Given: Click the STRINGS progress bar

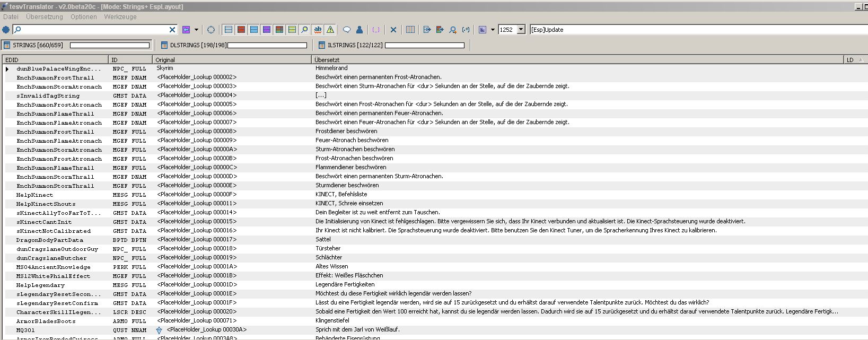Looking at the screenshot, I should point(110,45).
